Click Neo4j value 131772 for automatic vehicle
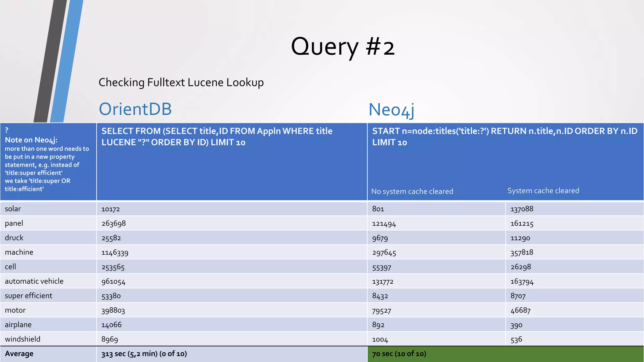The height and width of the screenshot is (362, 644). pos(383,282)
